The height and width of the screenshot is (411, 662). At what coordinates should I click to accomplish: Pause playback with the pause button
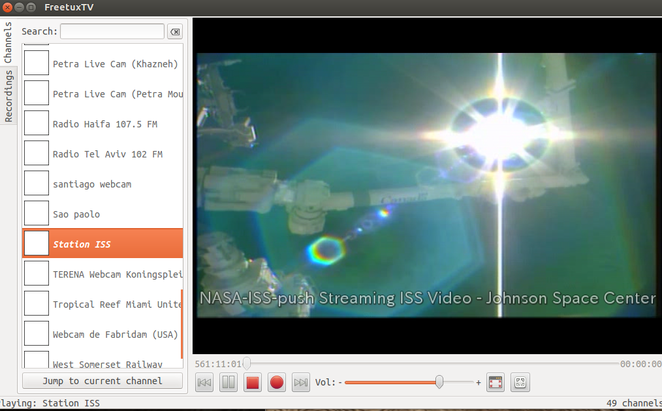coord(228,383)
